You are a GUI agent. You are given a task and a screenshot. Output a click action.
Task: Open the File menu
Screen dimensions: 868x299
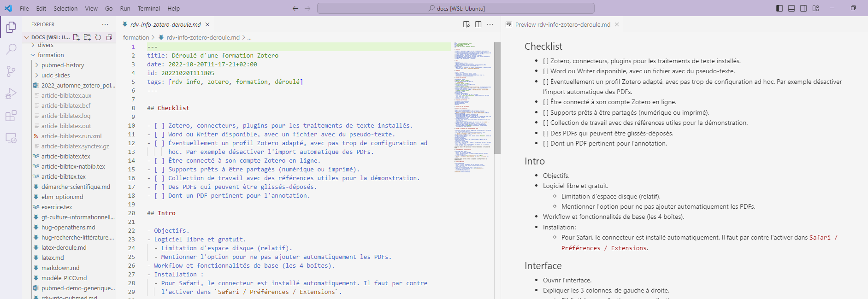[24, 8]
